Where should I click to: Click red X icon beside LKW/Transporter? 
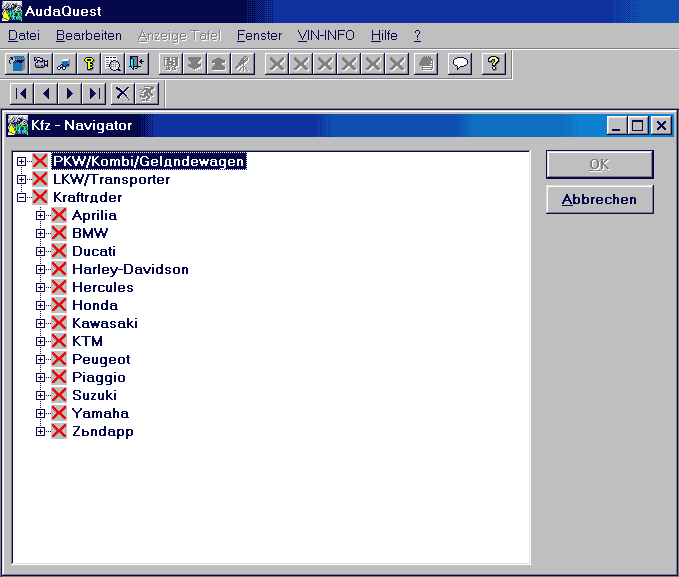pyautogui.click(x=40, y=179)
